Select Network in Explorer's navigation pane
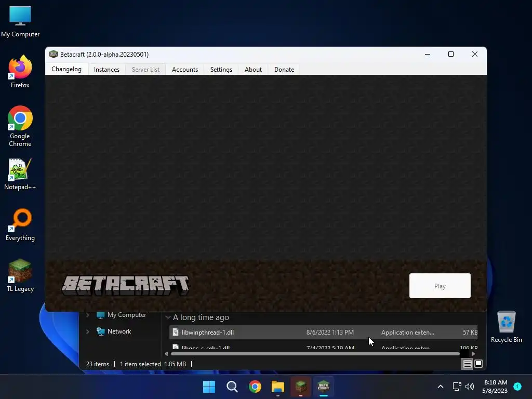 (x=114, y=331)
